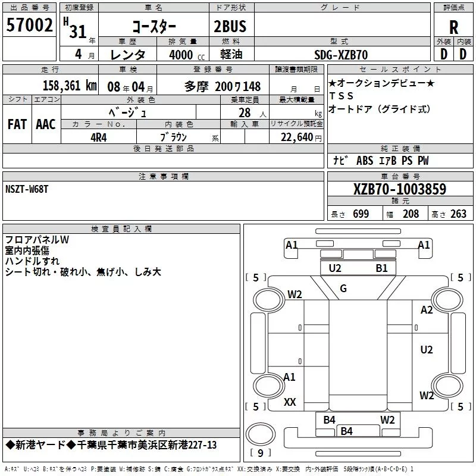
Task: Click the spare tire value [ 9 ]
Action: tap(261, 453)
